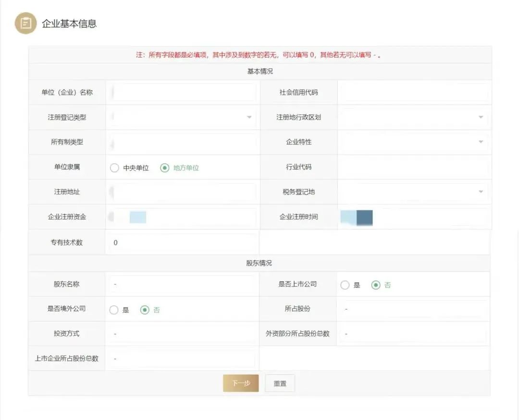
Task: Click the 行业代码 input field
Action: [x=413, y=168]
